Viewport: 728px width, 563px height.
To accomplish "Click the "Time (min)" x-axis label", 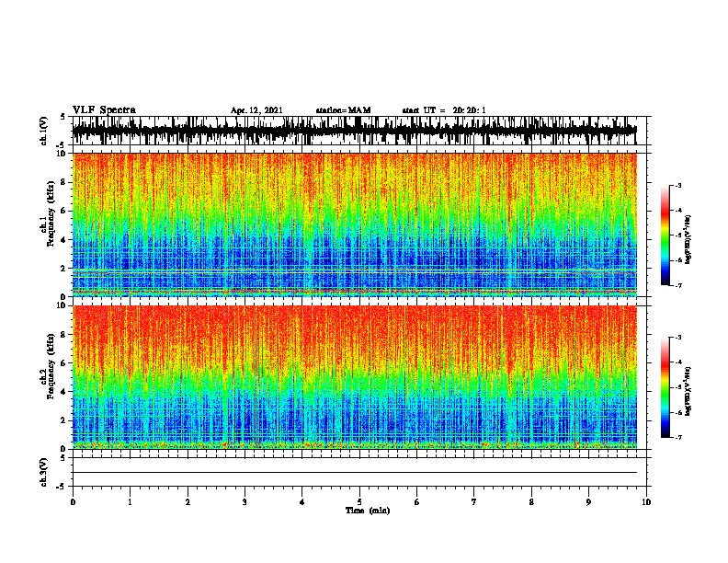I will click(368, 511).
